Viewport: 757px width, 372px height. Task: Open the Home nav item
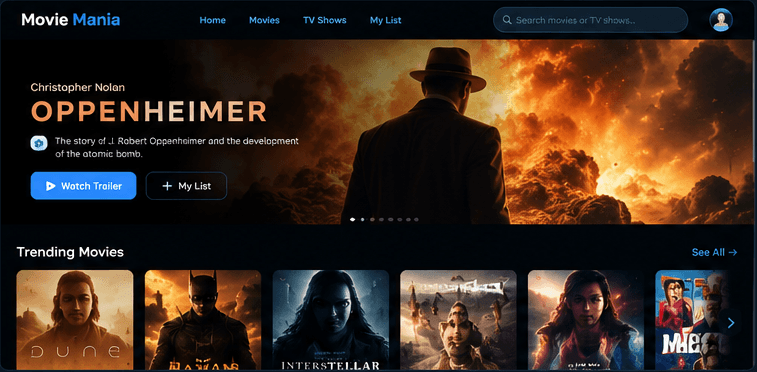212,20
